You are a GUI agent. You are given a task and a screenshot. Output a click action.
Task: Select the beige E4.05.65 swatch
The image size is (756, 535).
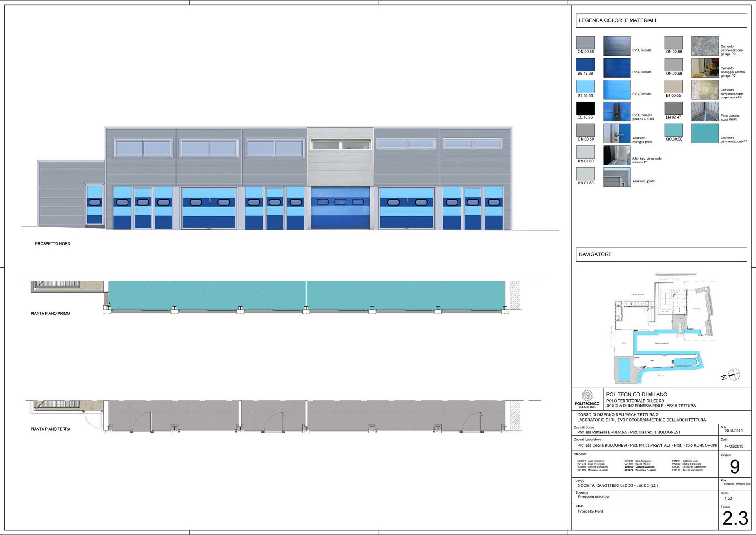point(673,86)
